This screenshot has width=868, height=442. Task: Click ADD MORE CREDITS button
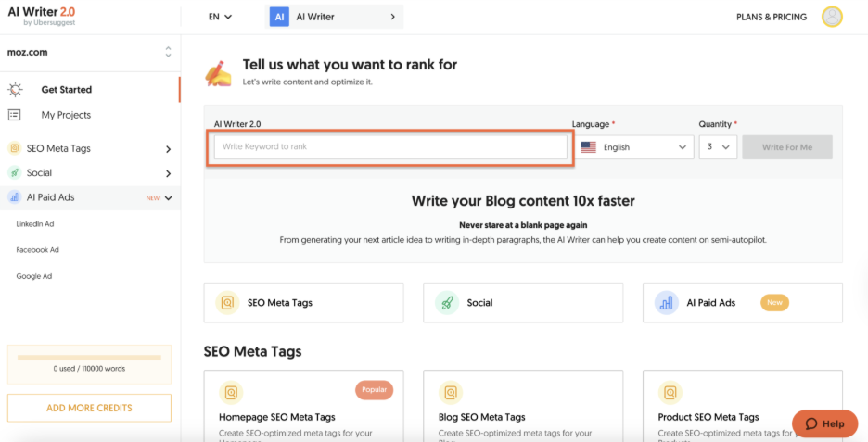89,408
